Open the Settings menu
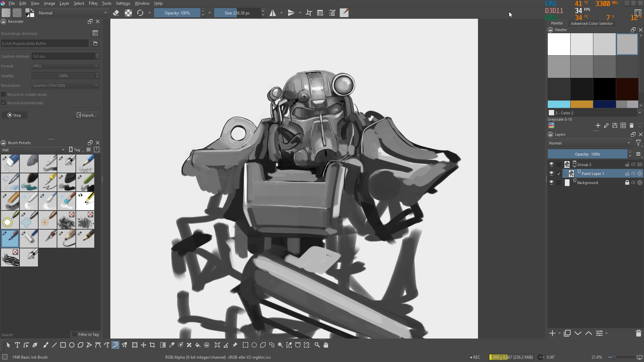The height and width of the screenshot is (362, 644). point(123,3)
